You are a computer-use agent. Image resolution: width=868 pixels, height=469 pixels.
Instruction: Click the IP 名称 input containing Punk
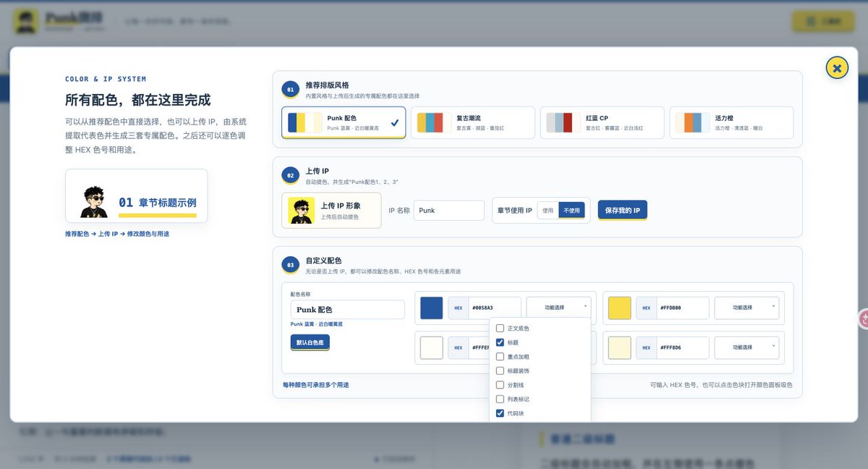pos(448,211)
